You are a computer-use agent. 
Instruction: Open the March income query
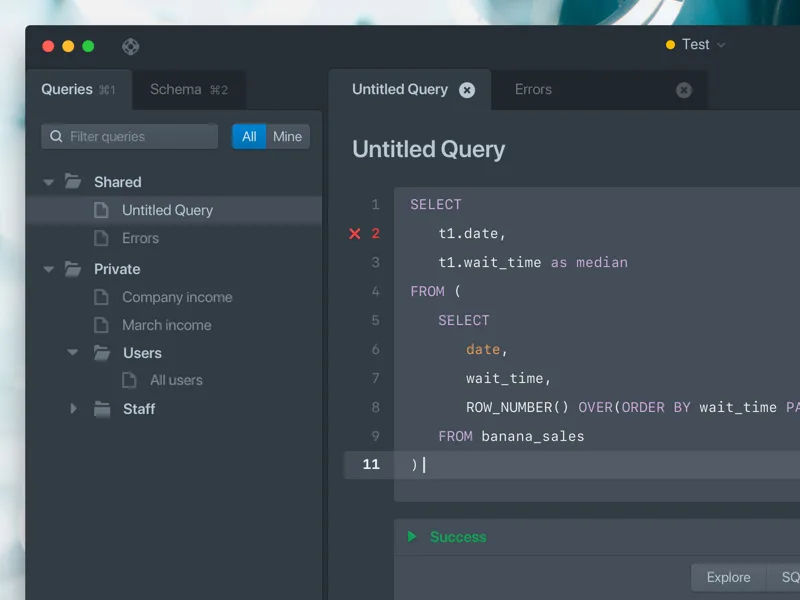click(x=166, y=325)
